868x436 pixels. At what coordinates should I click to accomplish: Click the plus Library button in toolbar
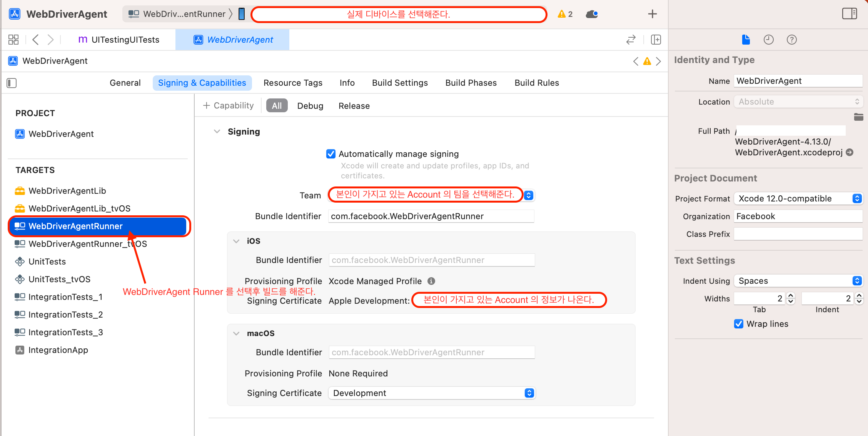pos(652,14)
